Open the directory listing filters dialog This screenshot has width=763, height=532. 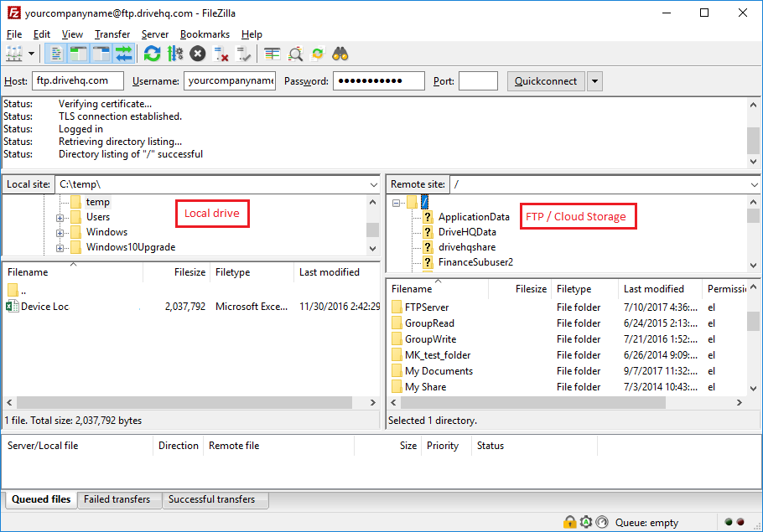[272, 54]
